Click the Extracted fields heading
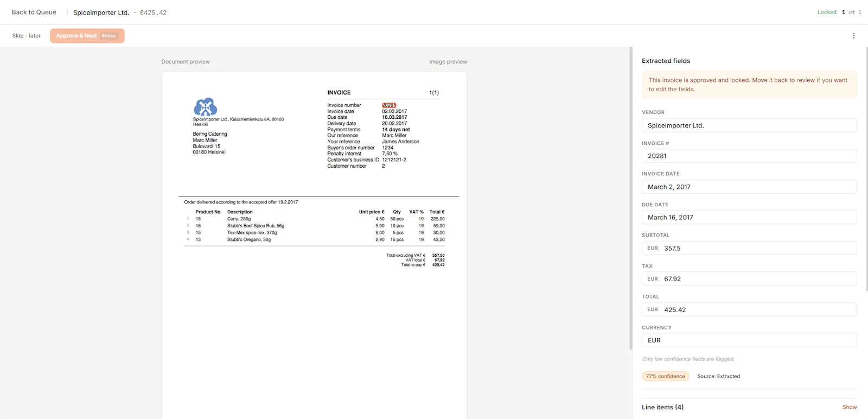 pos(666,61)
